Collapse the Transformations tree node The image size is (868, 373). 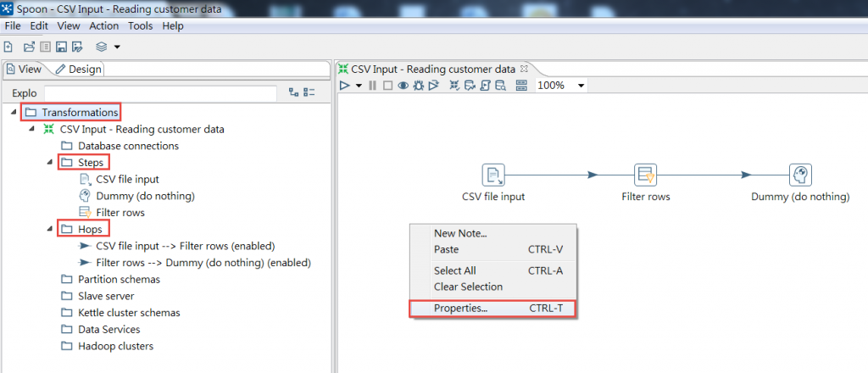point(14,113)
